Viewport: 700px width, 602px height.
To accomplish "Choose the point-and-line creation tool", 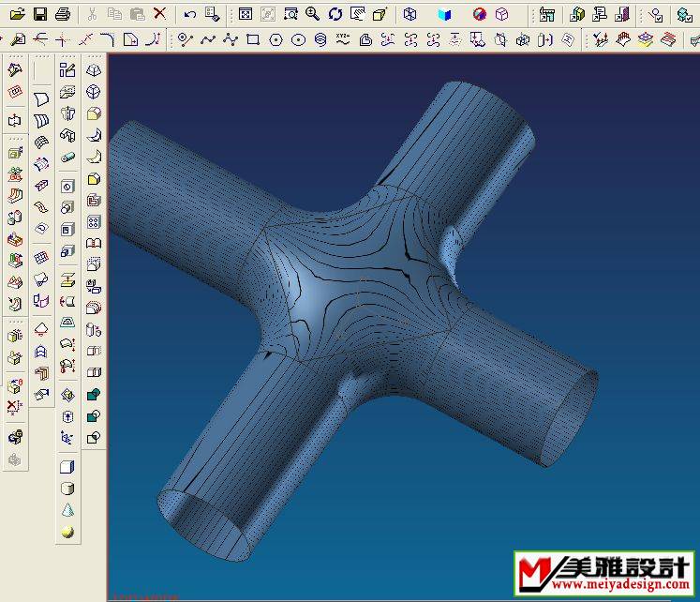I will (186, 40).
